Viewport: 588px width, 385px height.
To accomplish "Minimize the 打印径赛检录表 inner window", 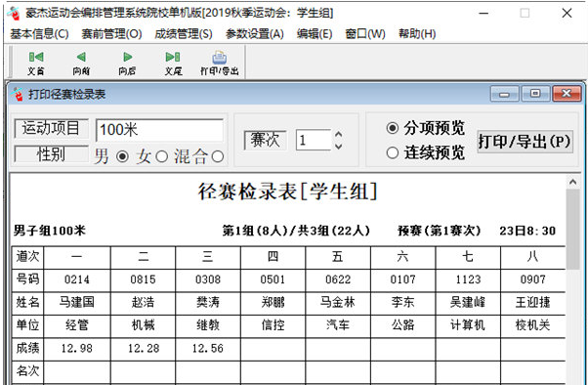I will point(504,94).
